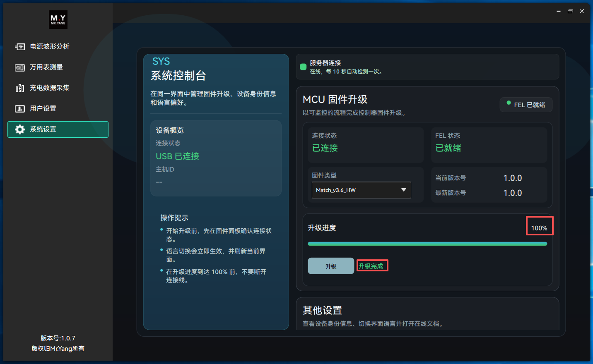This screenshot has width=593, height=364.
Task: Click the 升级进度 label
Action: tap(322, 228)
